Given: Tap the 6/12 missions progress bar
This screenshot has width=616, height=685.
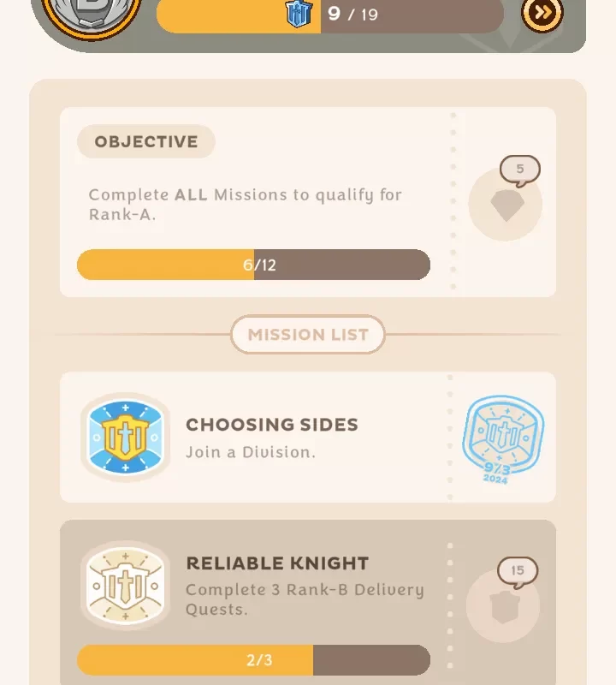Looking at the screenshot, I should pyautogui.click(x=253, y=265).
